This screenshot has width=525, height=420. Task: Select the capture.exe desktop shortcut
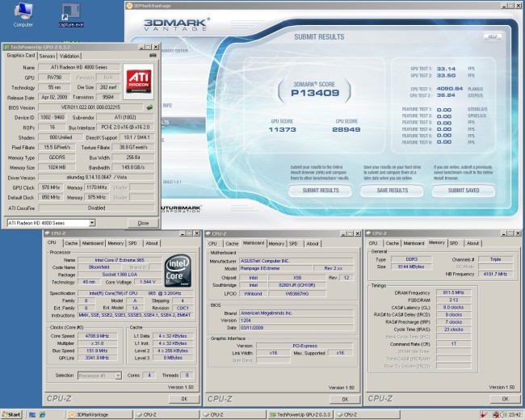(70, 15)
